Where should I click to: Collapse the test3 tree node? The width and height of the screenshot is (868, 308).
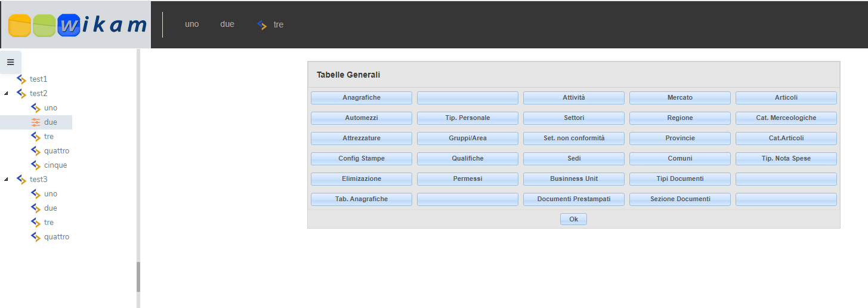(x=6, y=179)
